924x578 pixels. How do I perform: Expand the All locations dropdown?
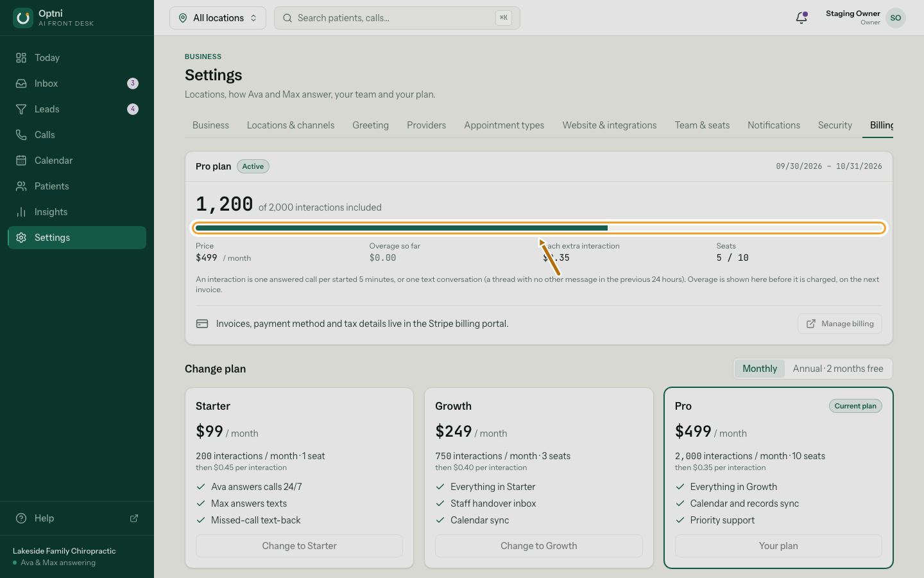click(x=218, y=18)
